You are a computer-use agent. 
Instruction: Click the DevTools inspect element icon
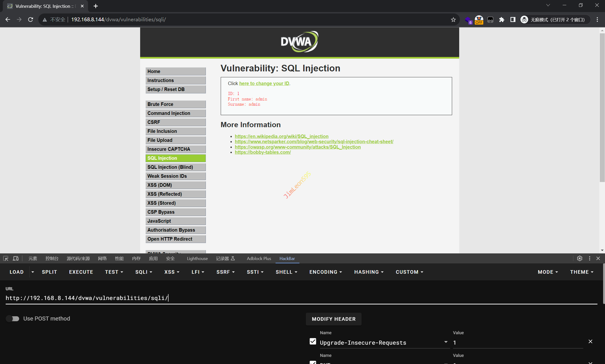[6, 258]
